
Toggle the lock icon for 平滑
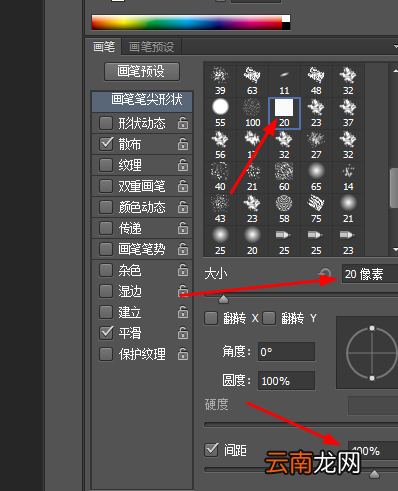click(x=183, y=333)
